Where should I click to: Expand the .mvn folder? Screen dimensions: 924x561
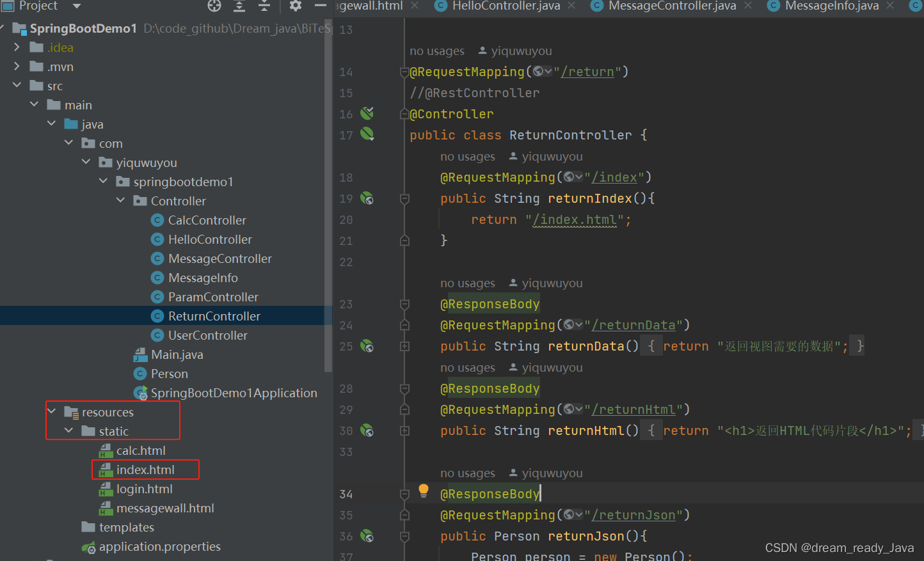coord(17,66)
